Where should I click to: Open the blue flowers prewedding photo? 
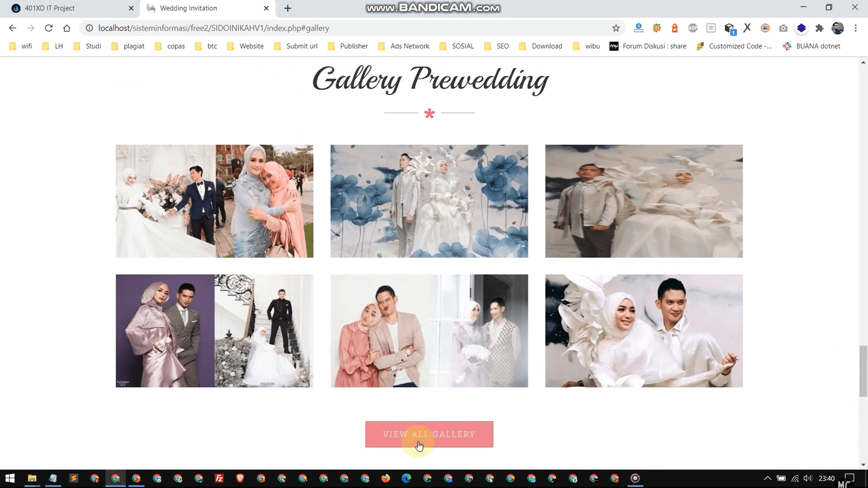click(429, 201)
